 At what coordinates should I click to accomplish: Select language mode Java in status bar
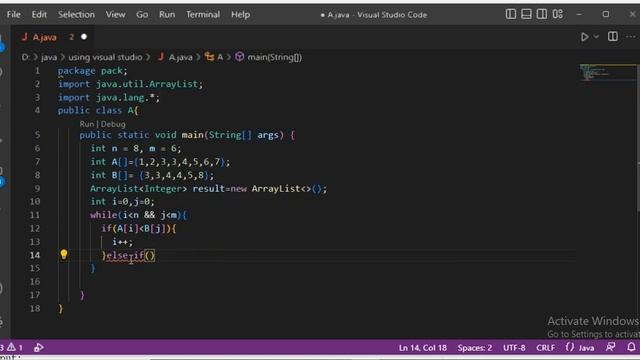pyautogui.click(x=587, y=348)
